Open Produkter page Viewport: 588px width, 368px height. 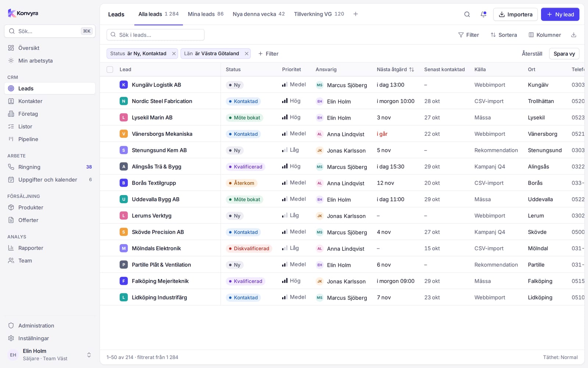tap(50, 208)
